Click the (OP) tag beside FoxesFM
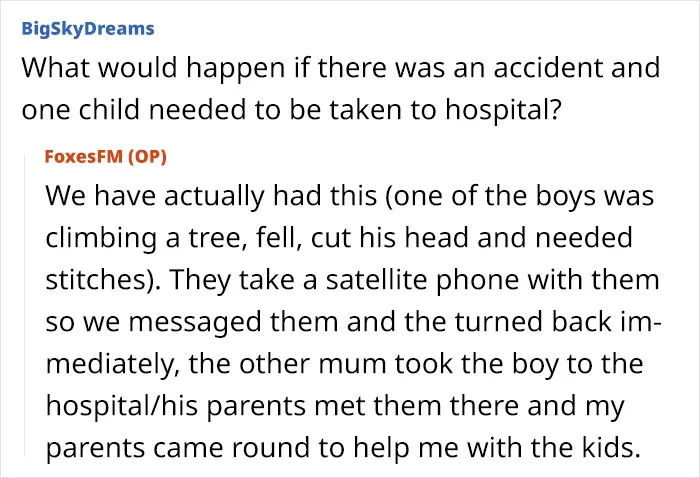Viewport: 700px width, 478px height. (x=147, y=157)
